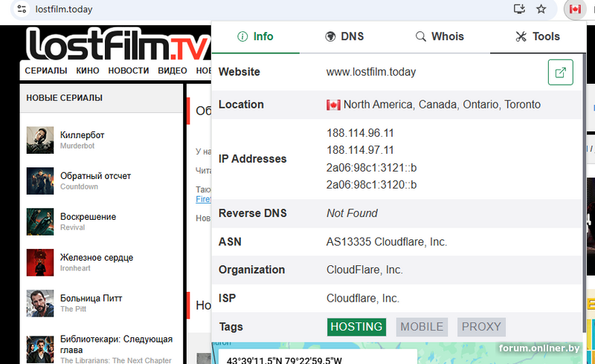
Task: Click the LostFilm.TV logo
Action: point(118,44)
